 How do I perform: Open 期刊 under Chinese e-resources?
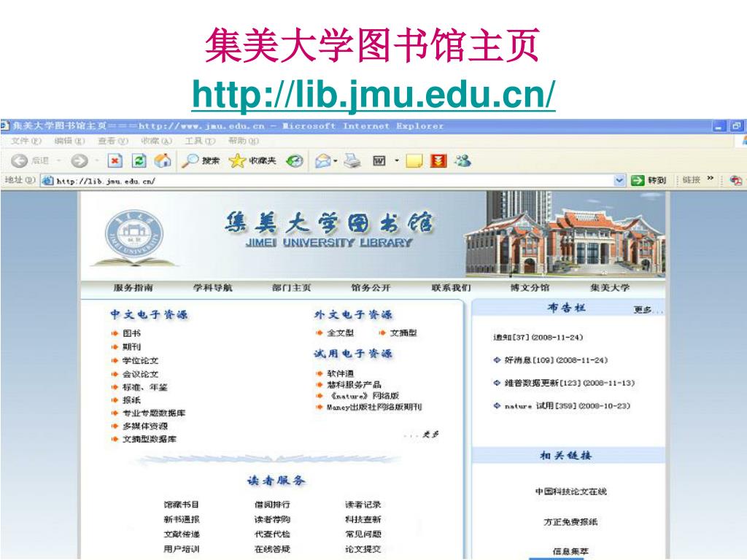pyautogui.click(x=131, y=346)
